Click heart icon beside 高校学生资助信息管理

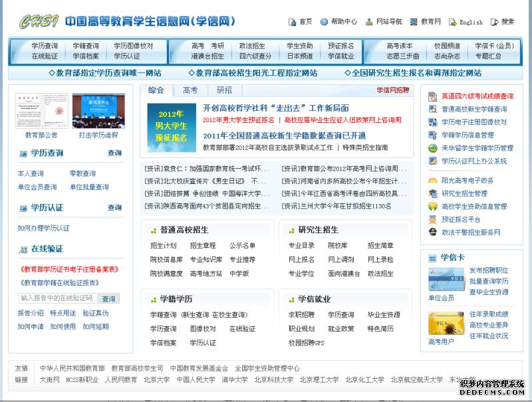click(433, 207)
